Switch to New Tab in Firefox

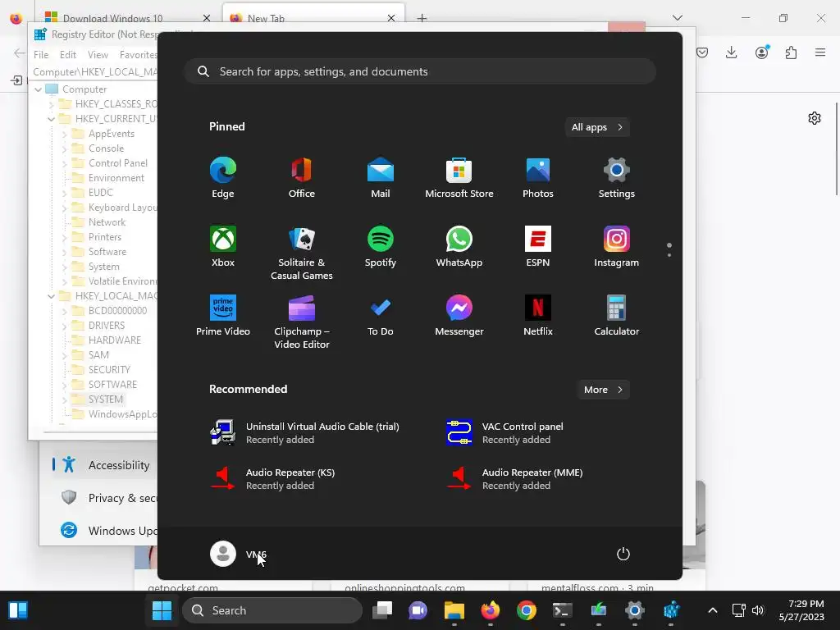point(313,18)
